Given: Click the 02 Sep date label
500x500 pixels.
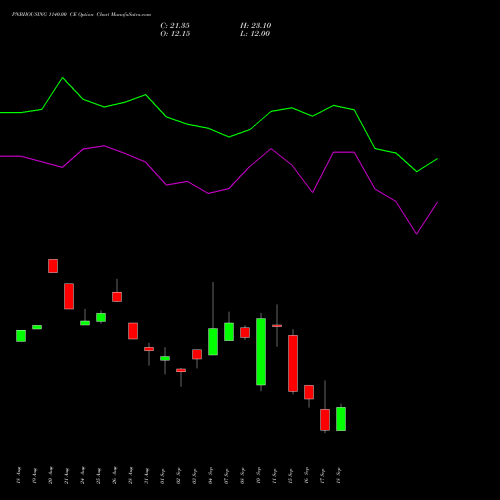Looking at the screenshot, I should (x=179, y=476).
